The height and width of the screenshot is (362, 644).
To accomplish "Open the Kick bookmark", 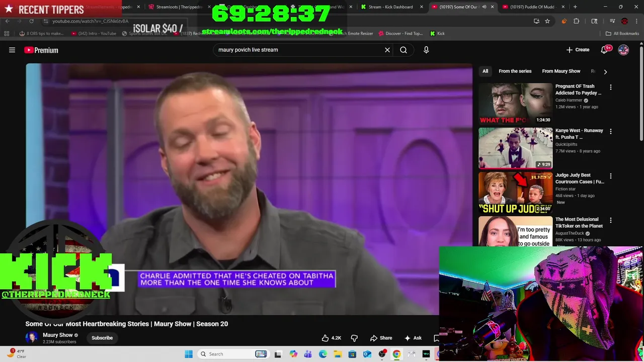I will pos(437,34).
